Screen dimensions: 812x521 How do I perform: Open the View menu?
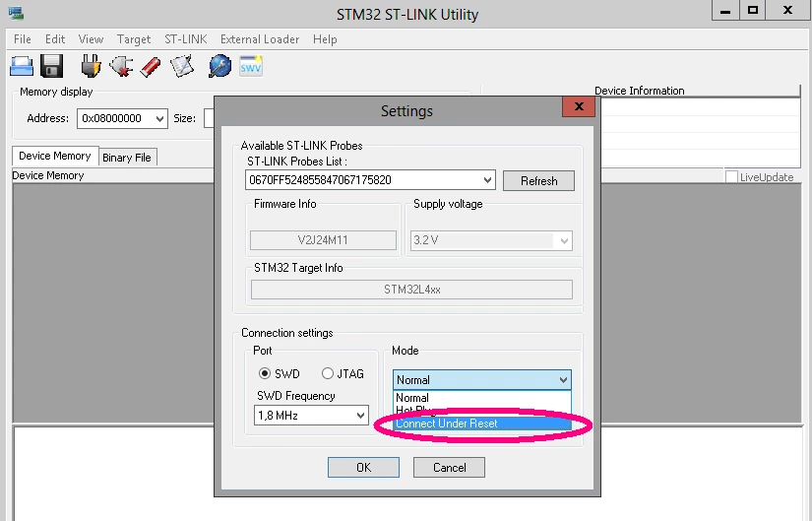[91, 39]
